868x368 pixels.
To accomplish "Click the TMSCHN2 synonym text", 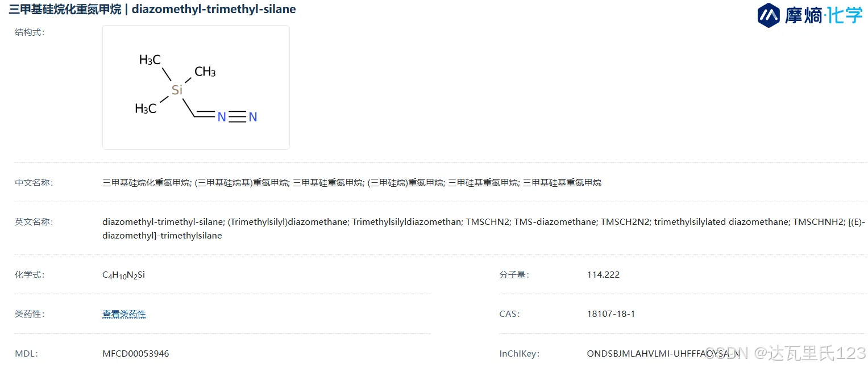I will (487, 222).
